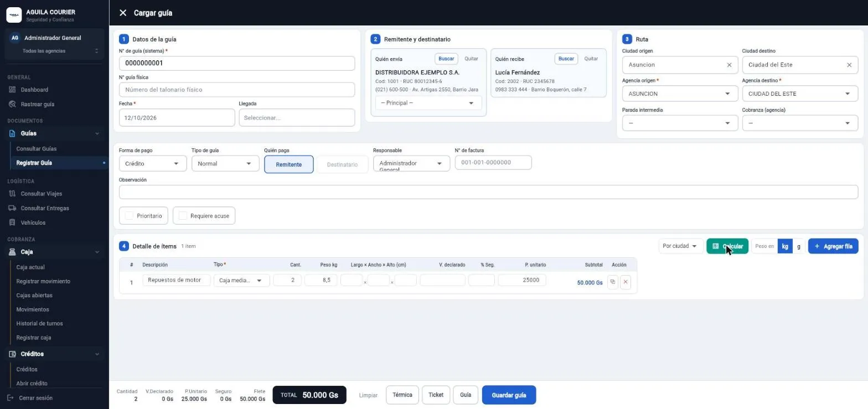
Task: Click the N° guía física input
Action: coord(237,90)
